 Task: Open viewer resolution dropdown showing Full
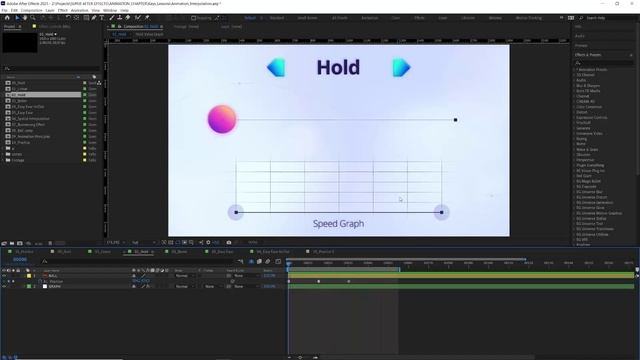tap(143, 242)
